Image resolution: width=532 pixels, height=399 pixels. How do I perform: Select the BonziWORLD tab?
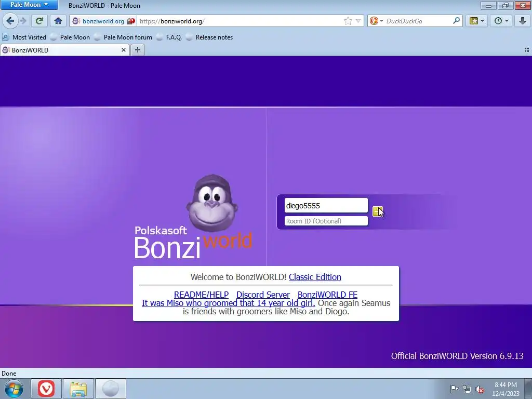(64, 50)
